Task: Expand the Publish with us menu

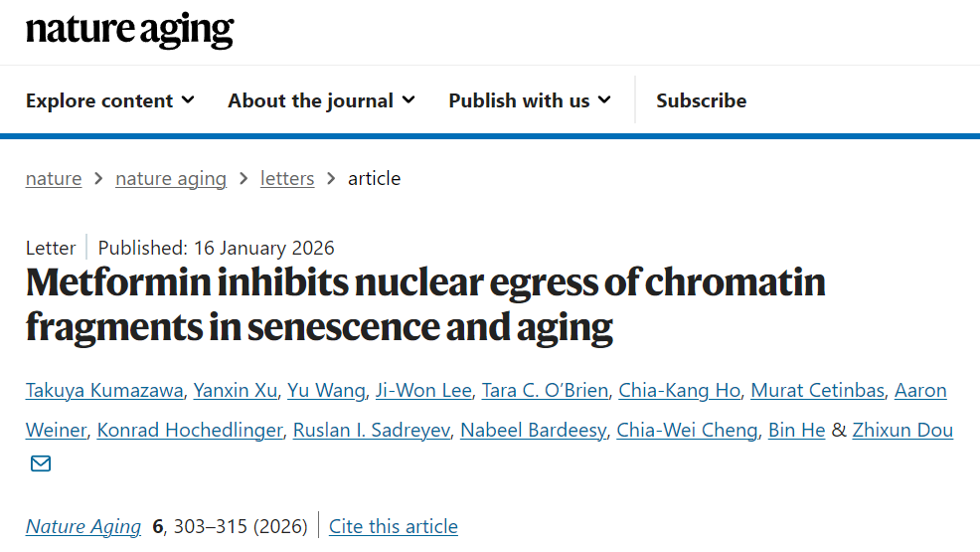Action: pos(529,100)
